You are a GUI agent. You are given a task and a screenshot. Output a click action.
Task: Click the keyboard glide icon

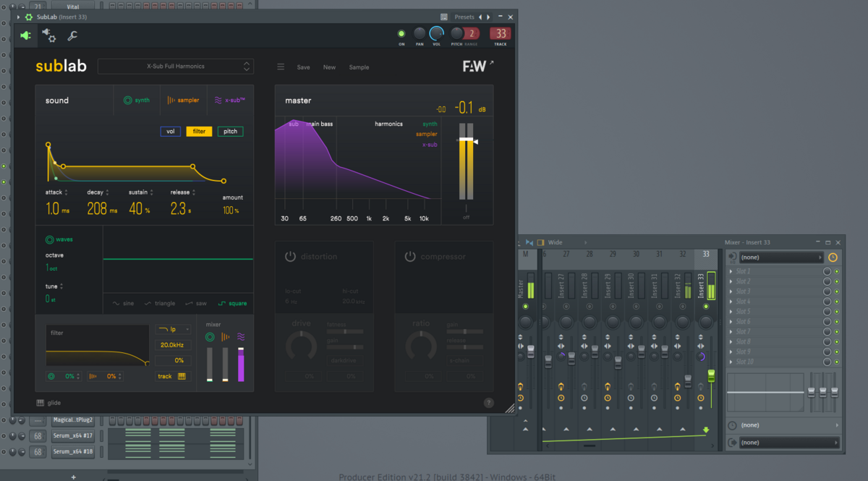(41, 403)
